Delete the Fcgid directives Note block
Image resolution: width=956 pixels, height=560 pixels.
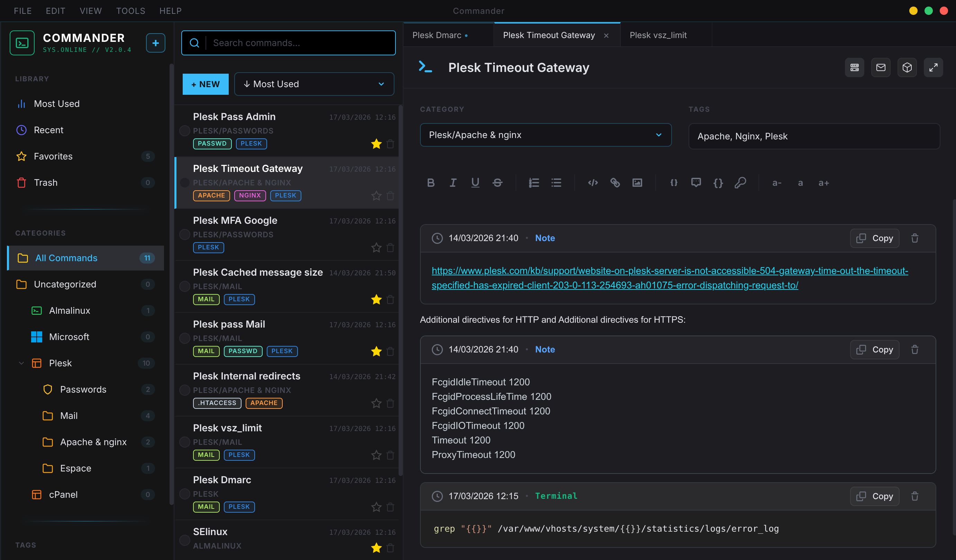(x=914, y=350)
